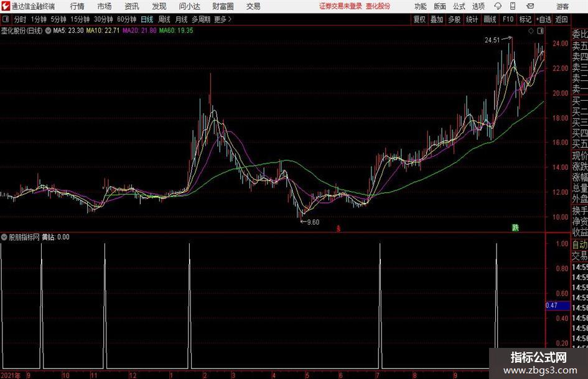Switch to 分时 chart period

pos(20,19)
